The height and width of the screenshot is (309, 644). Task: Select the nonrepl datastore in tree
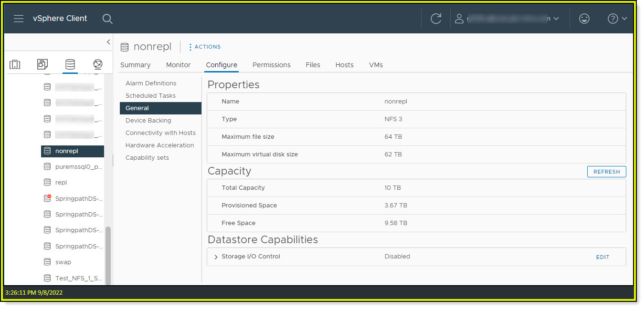pyautogui.click(x=73, y=151)
